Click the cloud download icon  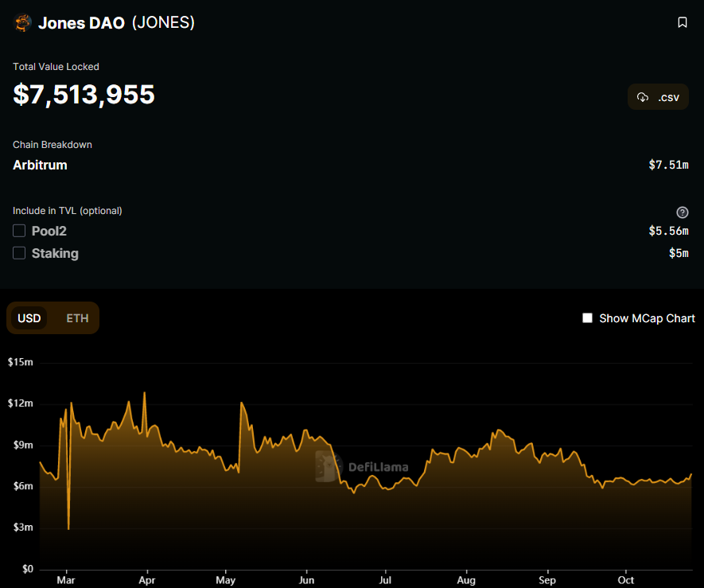tap(643, 97)
